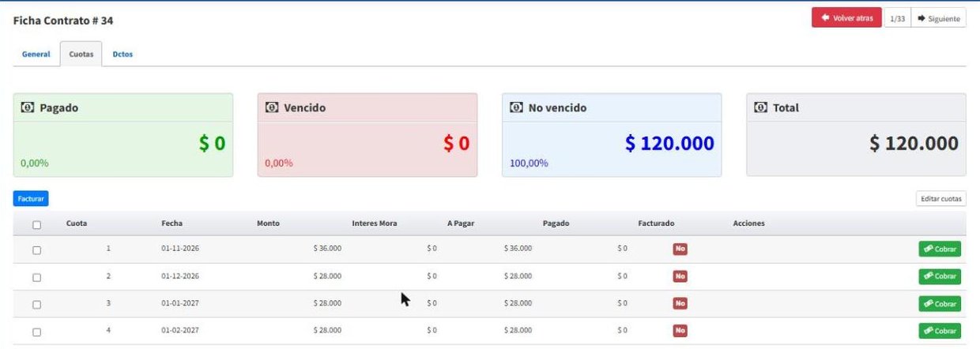Click the No facturado badge for cuota 1
The height and width of the screenshot is (349, 980).
coord(680,250)
